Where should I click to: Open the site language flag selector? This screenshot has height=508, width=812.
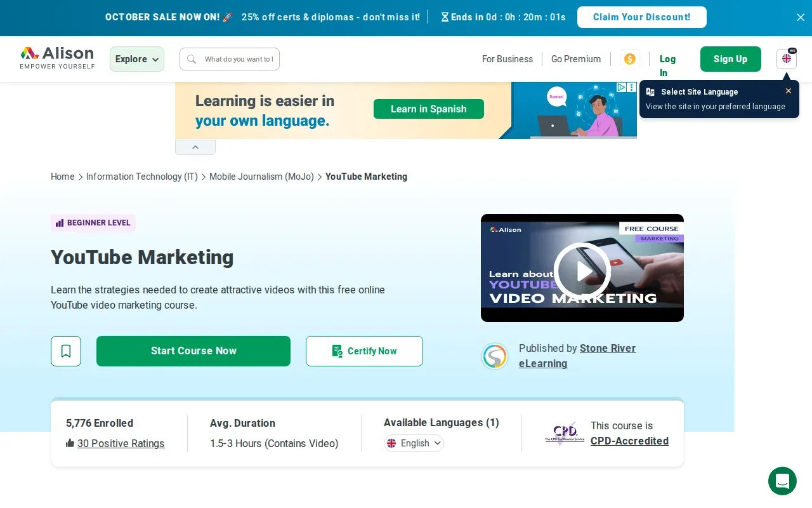[787, 59]
